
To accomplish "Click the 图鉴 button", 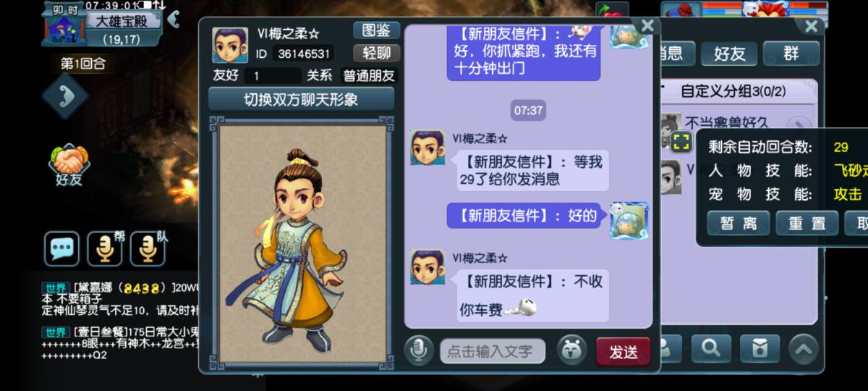I will [x=376, y=30].
